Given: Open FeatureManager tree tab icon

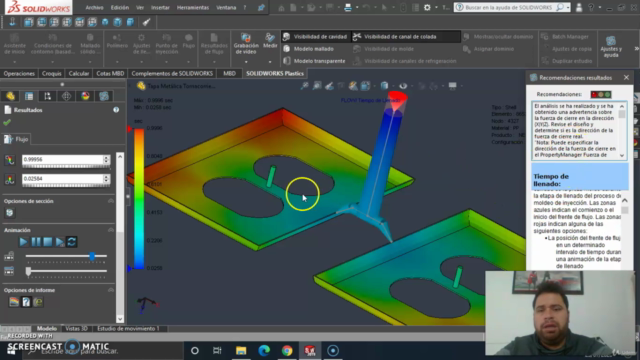Looking at the screenshot, I should pos(10,96).
